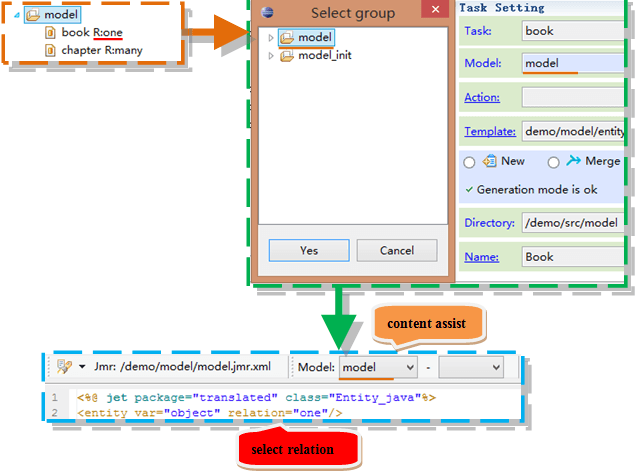Image resolution: width=635 pixels, height=474 pixels.
Task: Click the Directory label
Action: coord(490,223)
